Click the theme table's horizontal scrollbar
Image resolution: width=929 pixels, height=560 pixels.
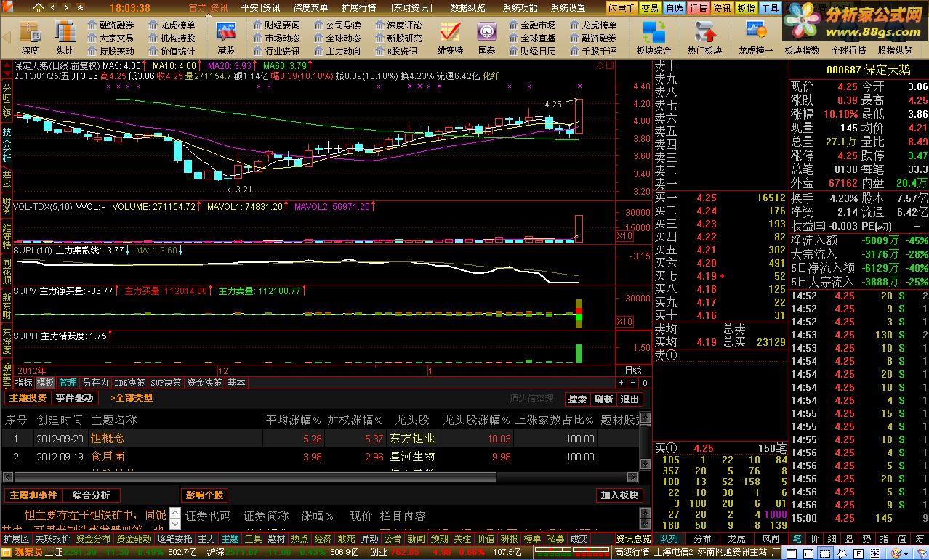coord(254,477)
